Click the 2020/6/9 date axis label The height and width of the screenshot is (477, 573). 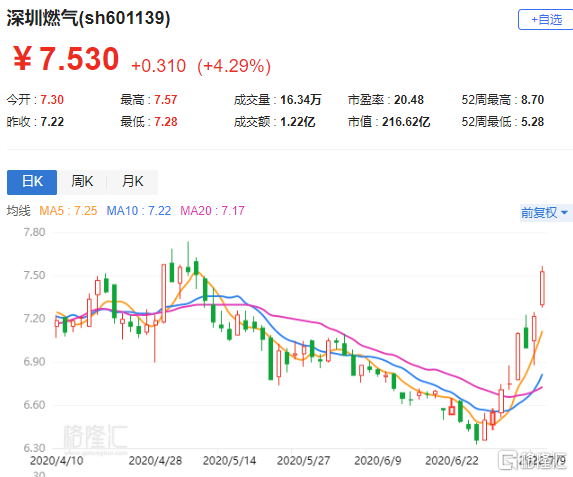tap(377, 461)
